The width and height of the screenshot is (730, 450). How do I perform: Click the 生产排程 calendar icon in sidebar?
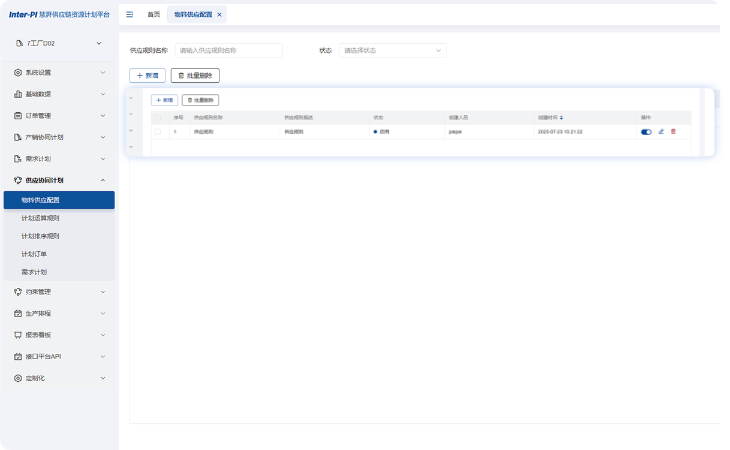(x=18, y=313)
